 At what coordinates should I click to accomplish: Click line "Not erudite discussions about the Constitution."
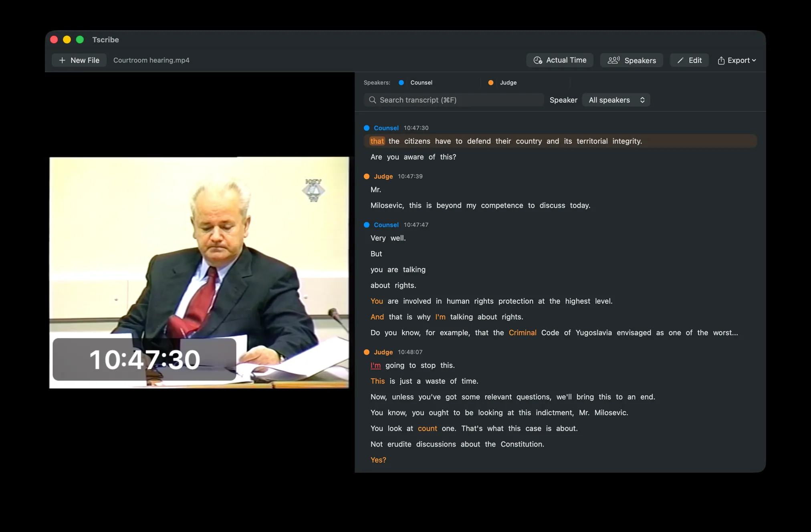click(x=457, y=444)
